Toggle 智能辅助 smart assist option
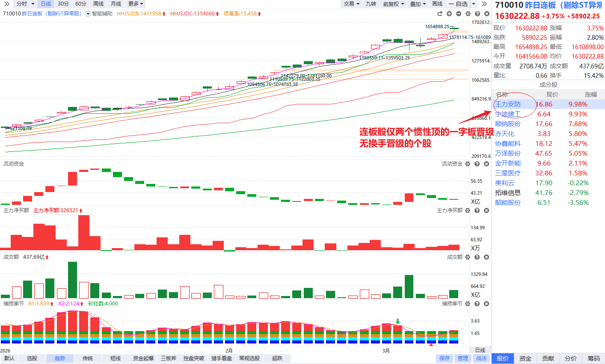 click(x=99, y=14)
